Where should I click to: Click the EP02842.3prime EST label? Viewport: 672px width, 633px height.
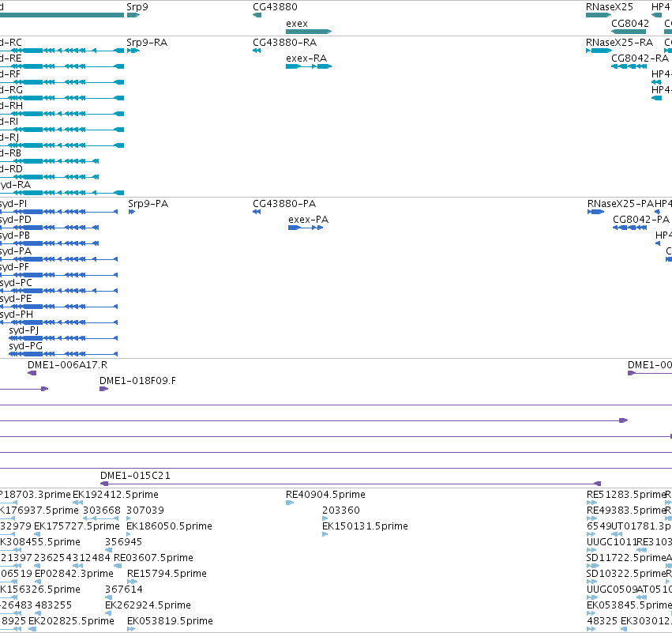[73, 574]
